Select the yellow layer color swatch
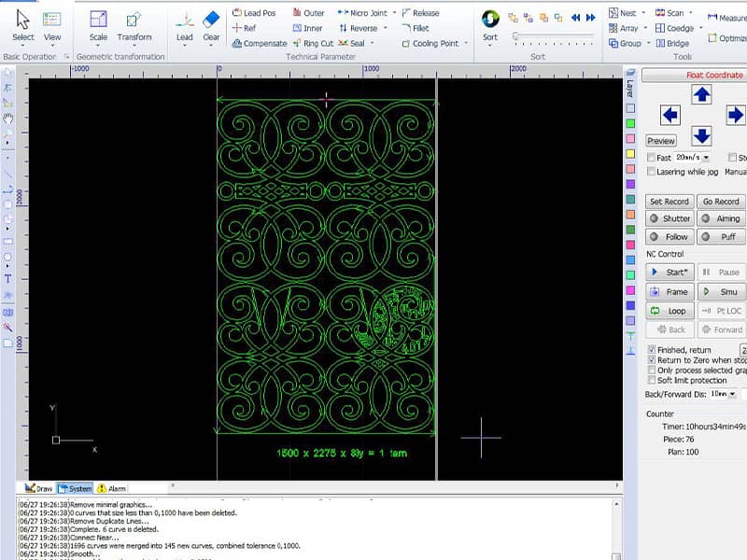The width and height of the screenshot is (747, 560). click(630, 154)
